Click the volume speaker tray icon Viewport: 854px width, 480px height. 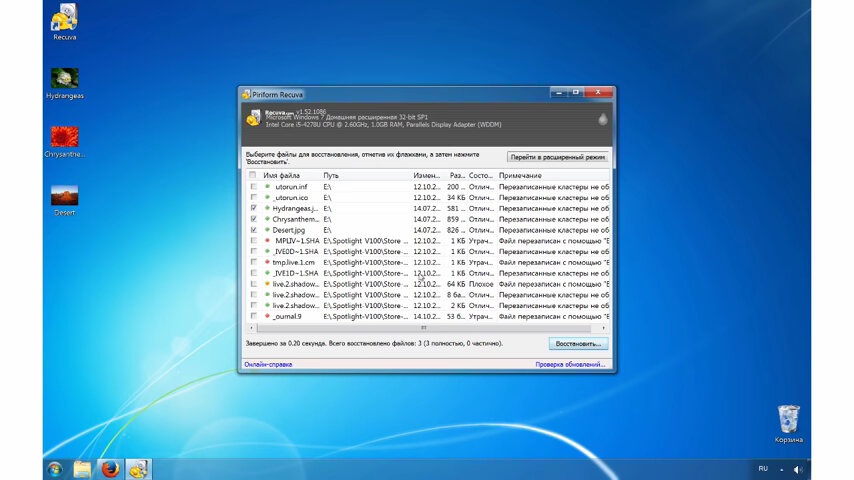(x=798, y=469)
